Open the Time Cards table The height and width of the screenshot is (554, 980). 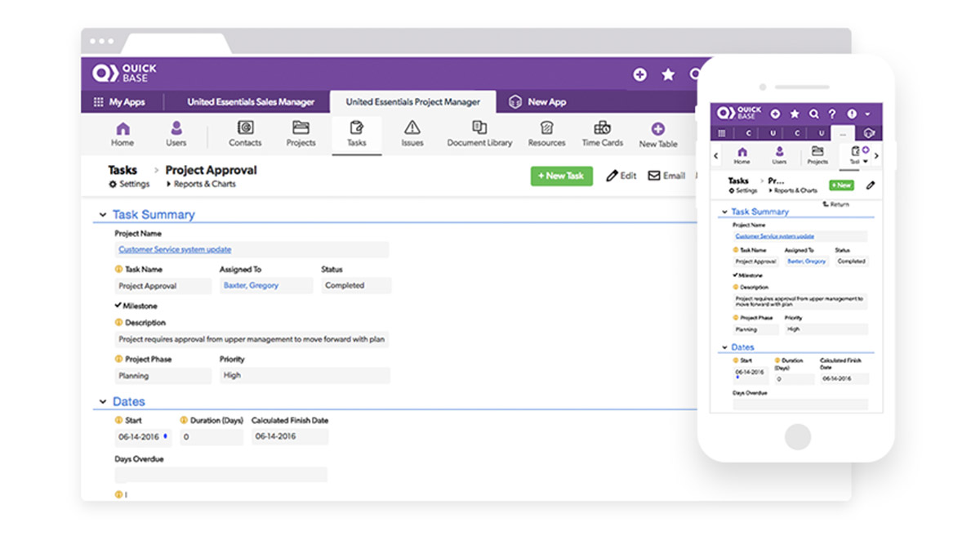pyautogui.click(x=602, y=128)
